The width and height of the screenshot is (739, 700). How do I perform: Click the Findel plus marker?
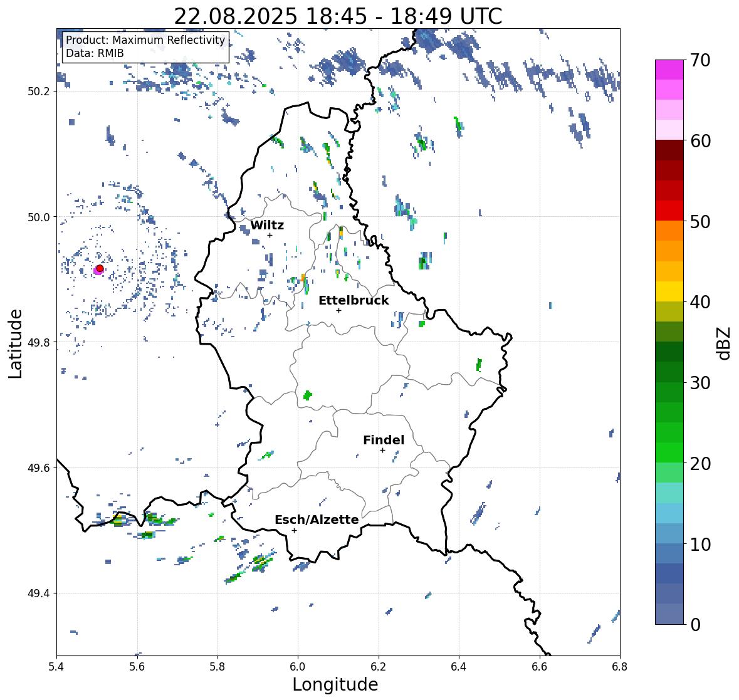[x=383, y=451]
